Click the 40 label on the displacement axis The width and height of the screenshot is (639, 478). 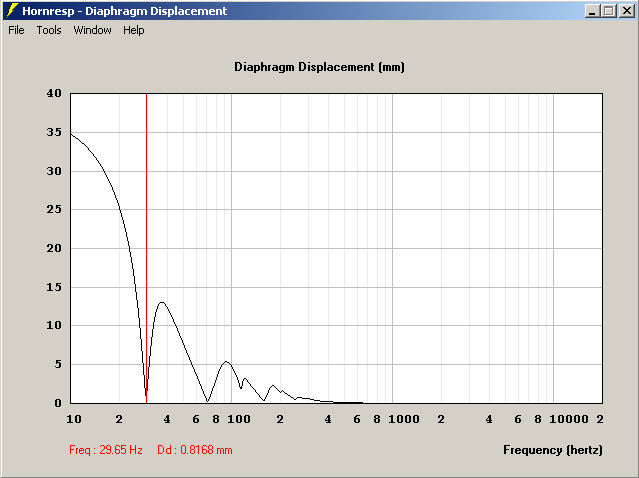[54, 93]
